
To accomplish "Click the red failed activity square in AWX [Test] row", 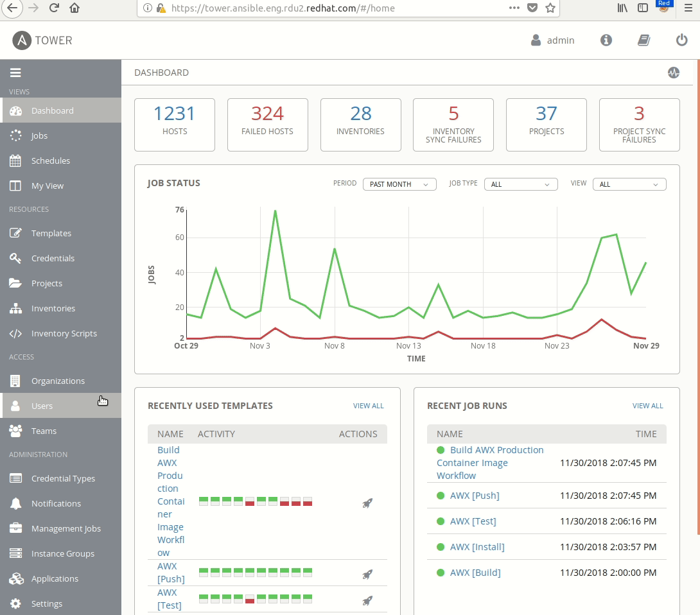I will (250, 599).
